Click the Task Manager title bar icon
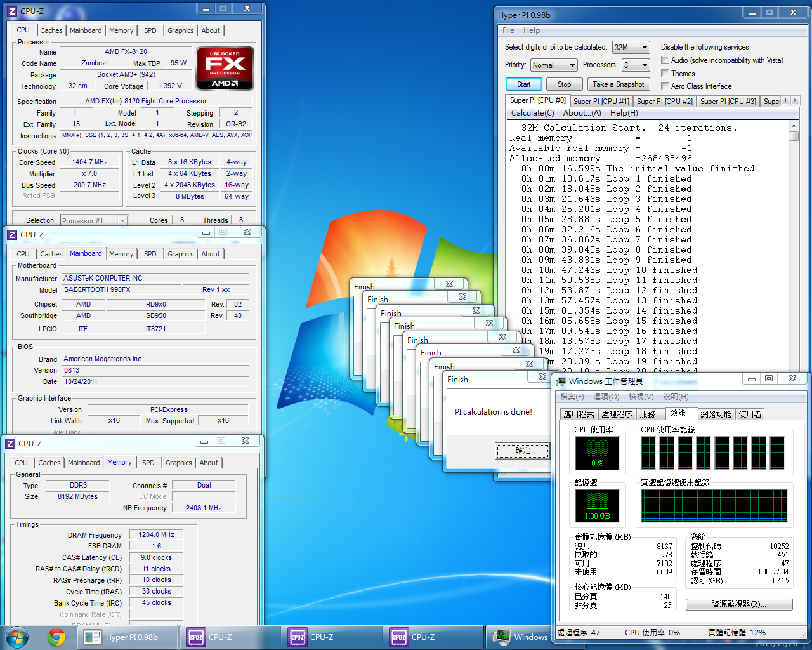Image resolution: width=812 pixels, height=650 pixels. pos(561,381)
